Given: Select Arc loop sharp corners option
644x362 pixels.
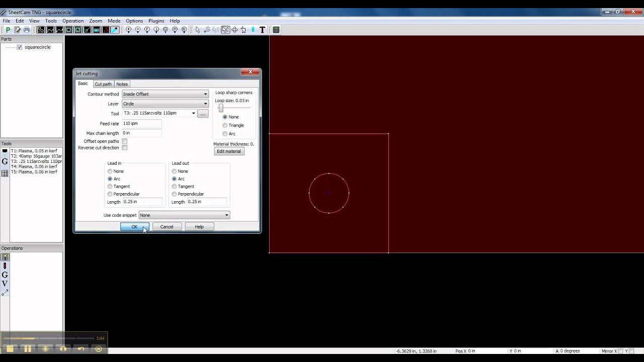Looking at the screenshot, I should point(225,134).
